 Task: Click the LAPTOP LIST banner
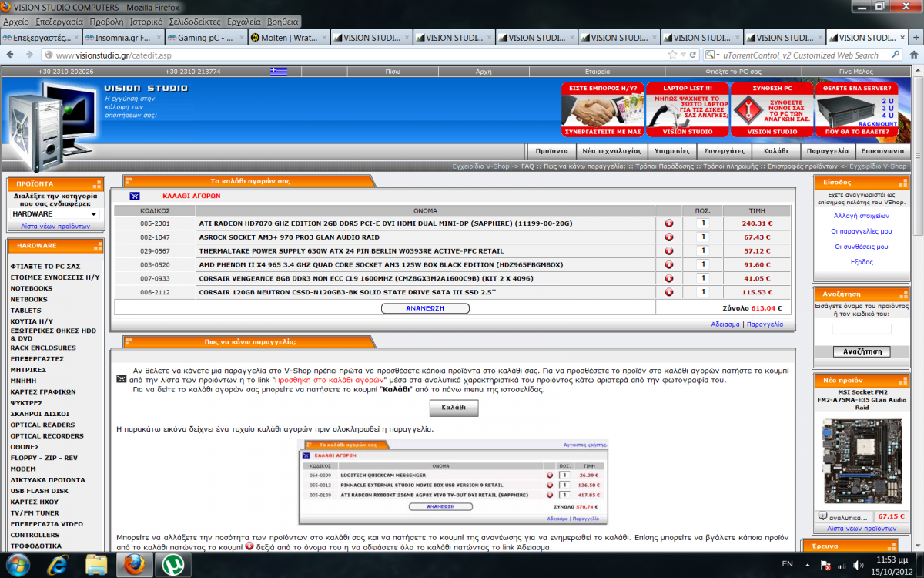coord(687,109)
